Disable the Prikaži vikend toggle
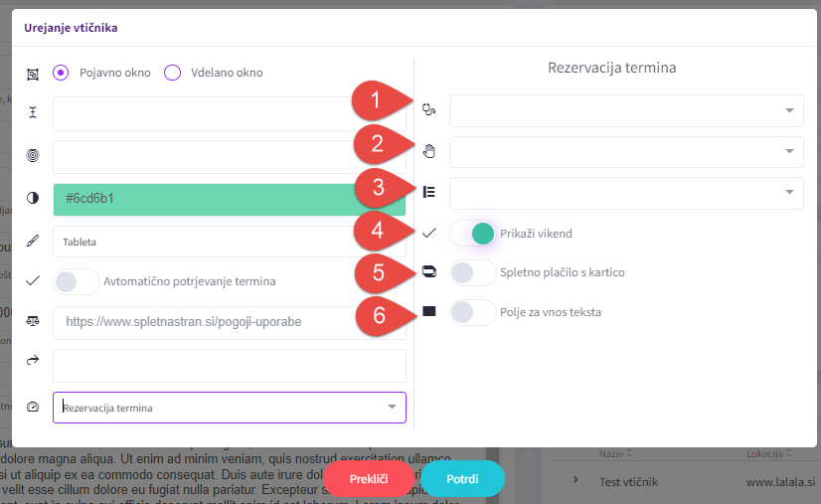This screenshot has height=504, width=821. pos(473,234)
